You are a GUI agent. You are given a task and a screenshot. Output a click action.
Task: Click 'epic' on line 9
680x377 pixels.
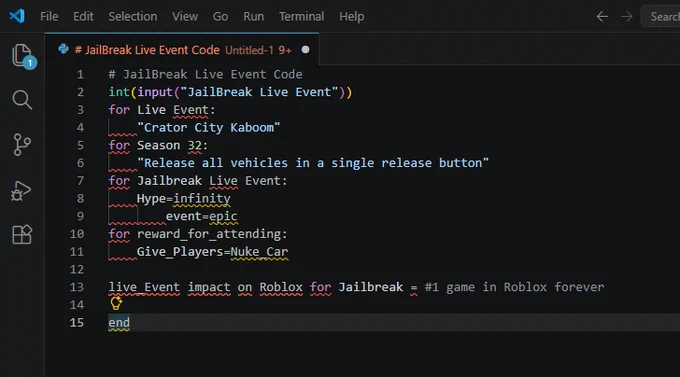point(223,216)
